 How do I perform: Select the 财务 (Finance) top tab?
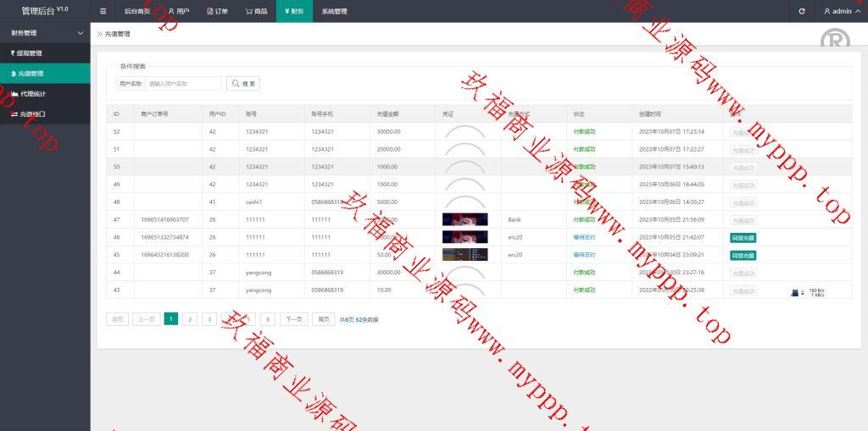[x=293, y=11]
